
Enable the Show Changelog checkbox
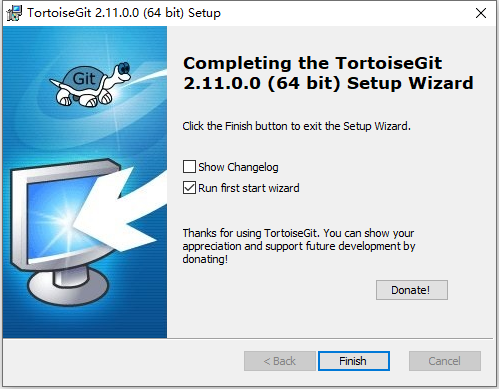click(189, 167)
